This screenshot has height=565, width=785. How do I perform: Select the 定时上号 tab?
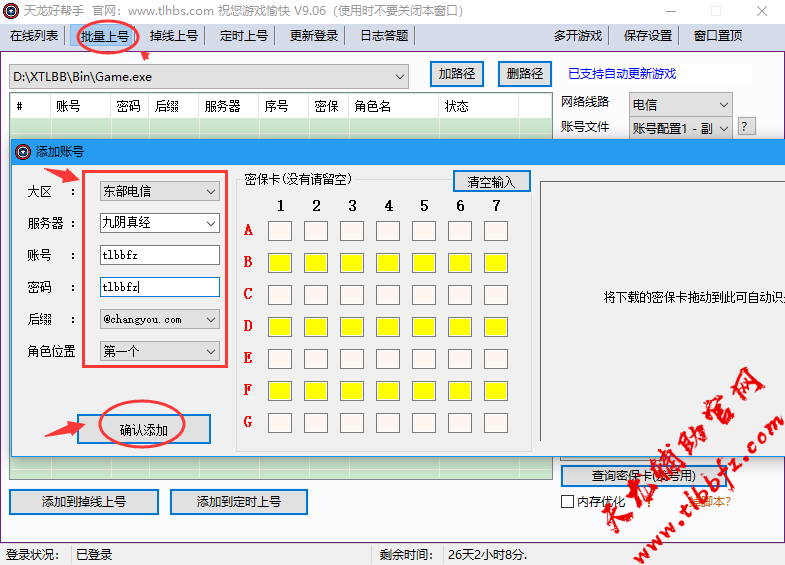(x=244, y=36)
